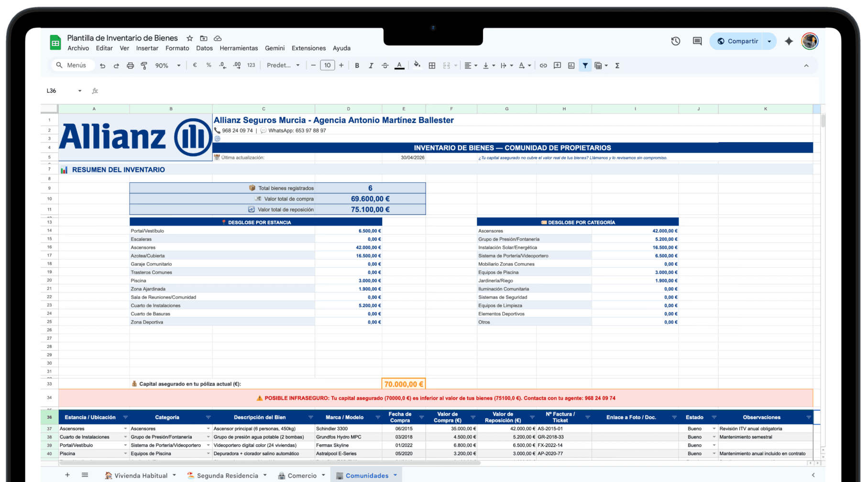Open the all sheets list
The image size is (868, 482).
click(x=85, y=475)
